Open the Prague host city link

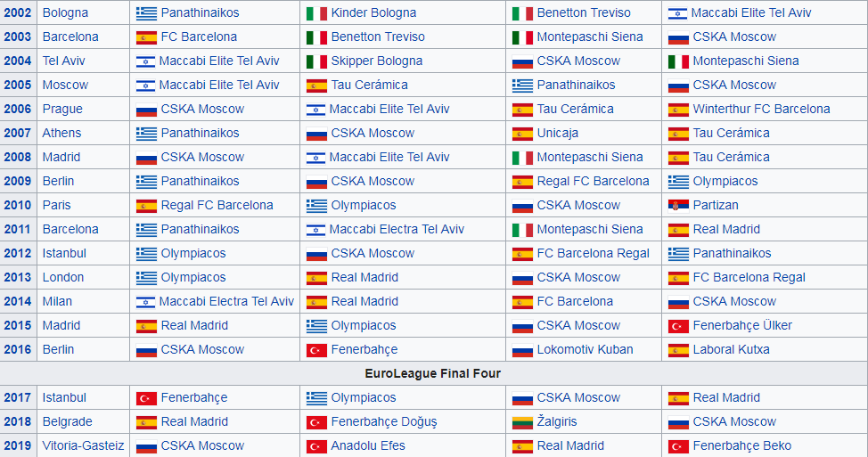pos(62,109)
